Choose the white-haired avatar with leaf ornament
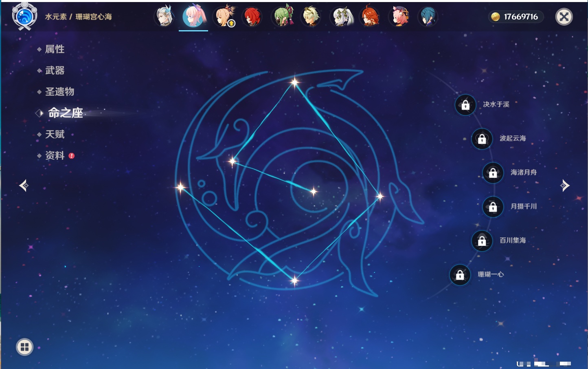The height and width of the screenshot is (369, 588). [342, 17]
